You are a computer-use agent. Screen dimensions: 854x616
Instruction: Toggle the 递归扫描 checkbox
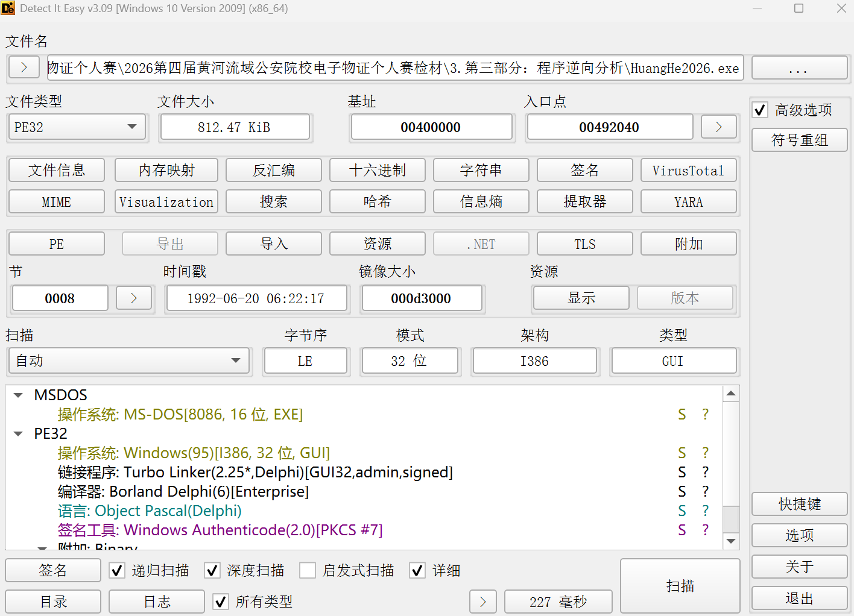pos(117,570)
